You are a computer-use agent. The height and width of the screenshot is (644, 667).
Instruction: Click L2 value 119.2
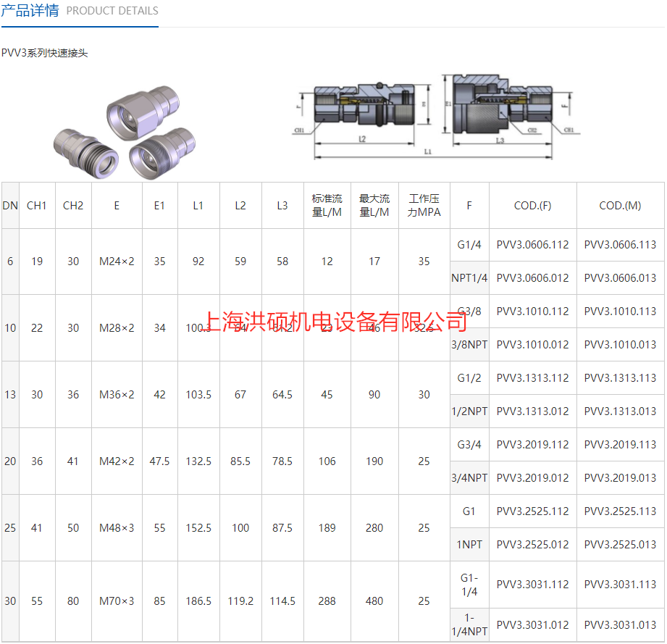pyautogui.click(x=240, y=601)
